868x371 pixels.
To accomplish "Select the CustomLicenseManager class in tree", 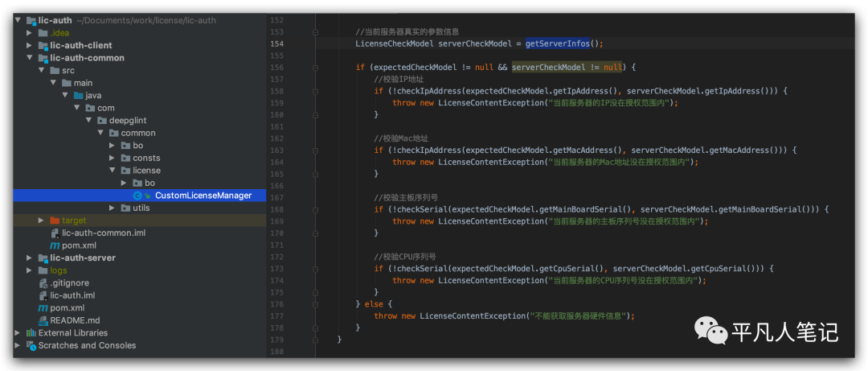I will tap(140, 196).
